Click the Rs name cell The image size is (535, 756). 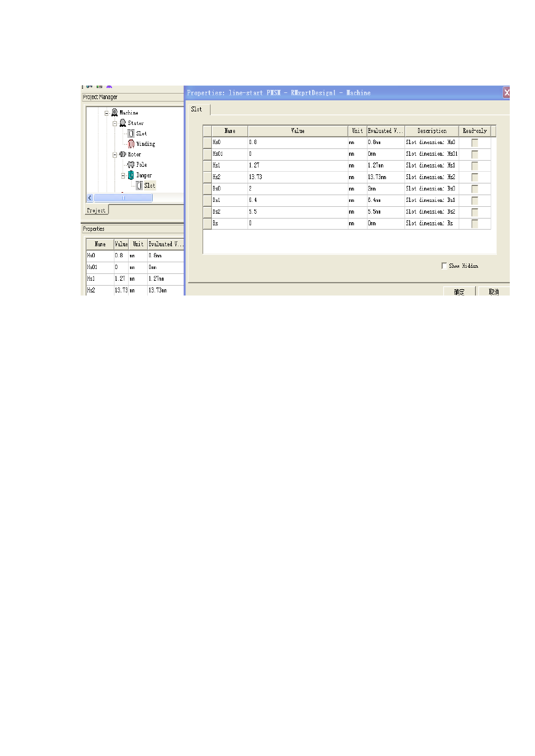pos(230,223)
